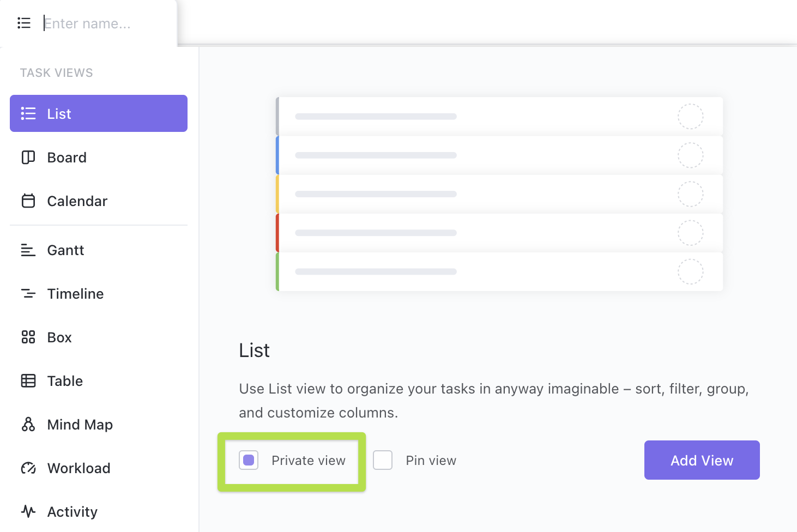Click the dashed circle on the green preview row
The image size is (797, 532).
click(690, 271)
